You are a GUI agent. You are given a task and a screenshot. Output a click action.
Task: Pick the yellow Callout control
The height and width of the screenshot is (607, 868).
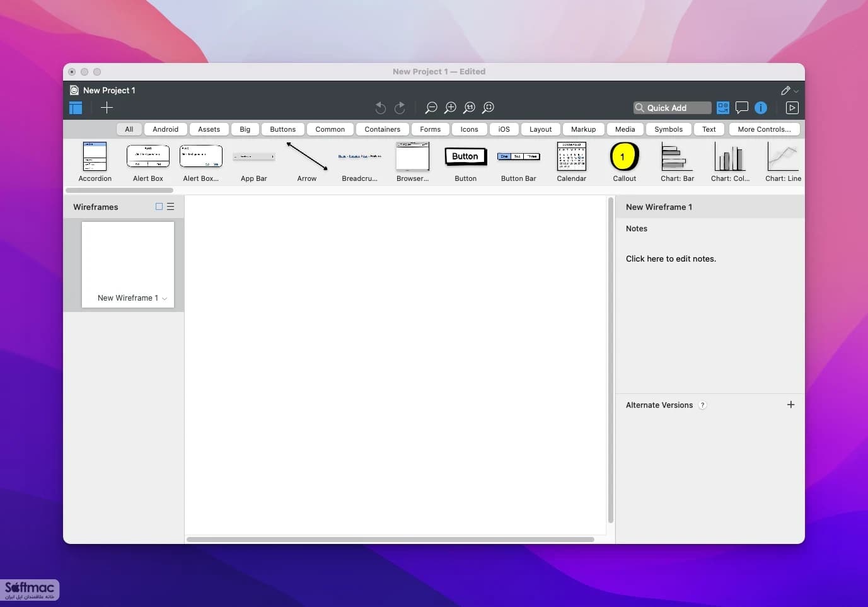pos(625,162)
